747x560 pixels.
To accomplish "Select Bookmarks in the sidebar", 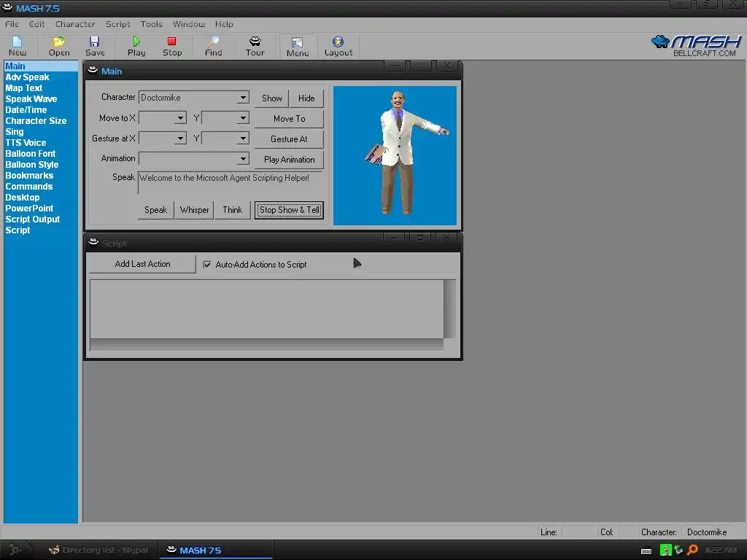I will pyautogui.click(x=29, y=176).
